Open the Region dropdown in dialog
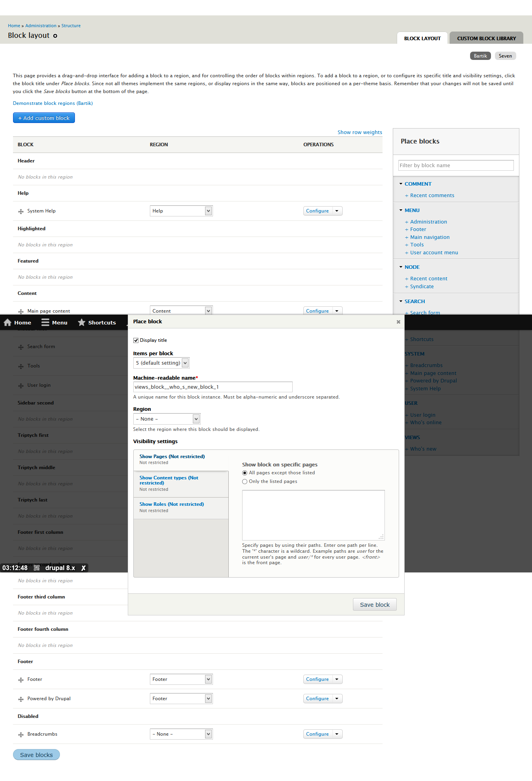532x781 pixels. tap(167, 419)
